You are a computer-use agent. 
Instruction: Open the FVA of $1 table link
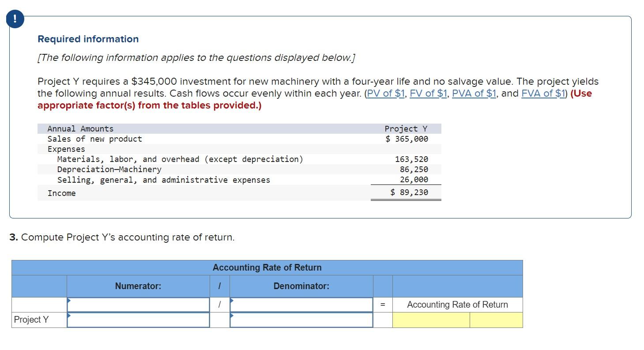[543, 94]
